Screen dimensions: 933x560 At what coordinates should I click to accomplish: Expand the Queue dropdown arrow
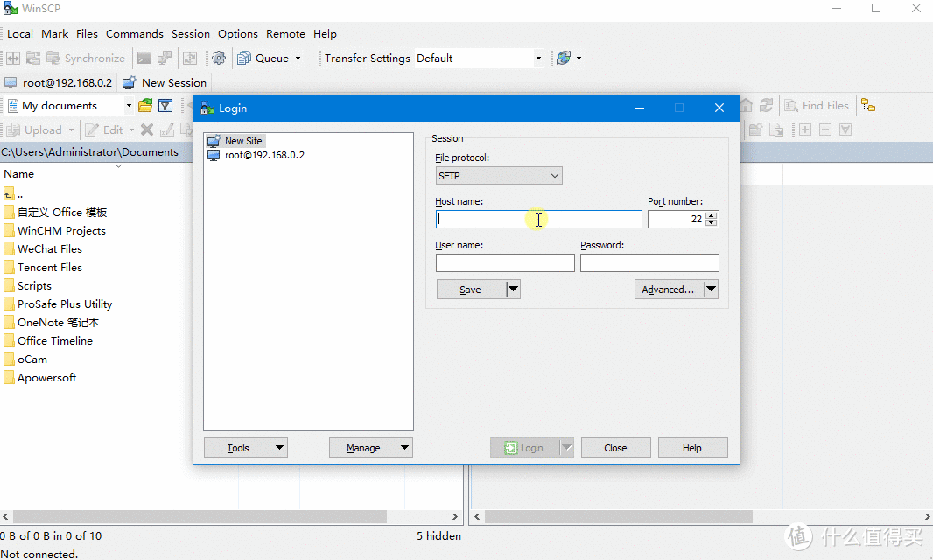point(298,59)
